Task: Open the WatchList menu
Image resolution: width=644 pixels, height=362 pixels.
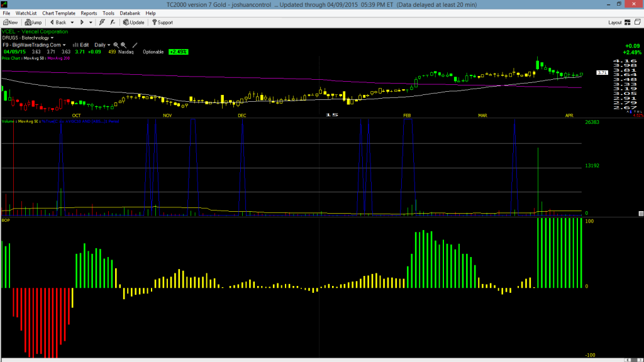Action: (26, 13)
